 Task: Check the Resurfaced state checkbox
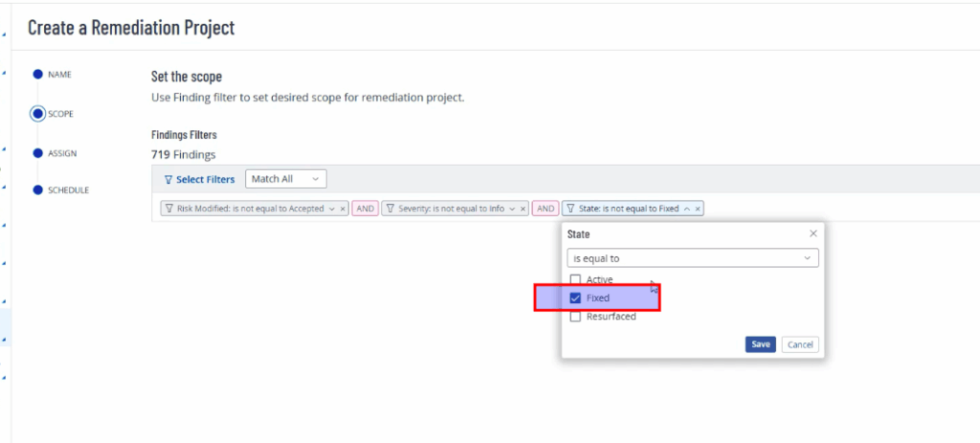[x=575, y=317]
